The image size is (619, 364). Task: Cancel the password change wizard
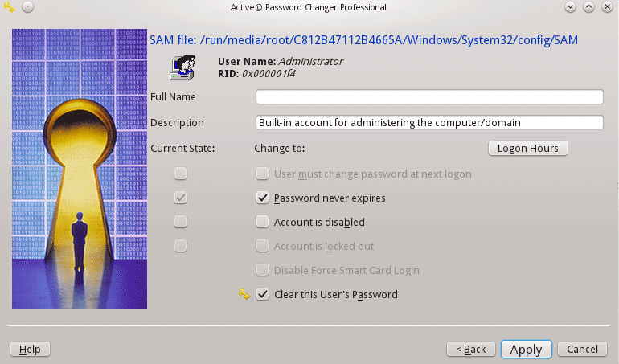[x=582, y=350]
